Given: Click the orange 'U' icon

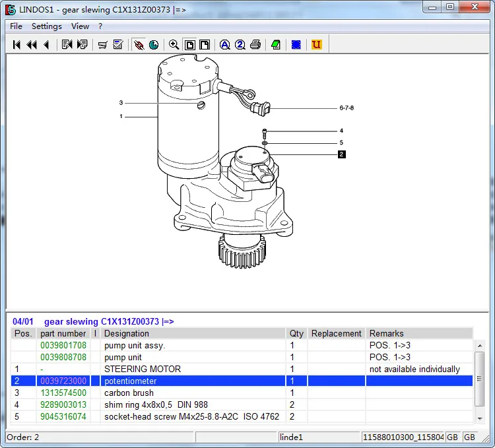Looking at the screenshot, I should pyautogui.click(x=316, y=45).
